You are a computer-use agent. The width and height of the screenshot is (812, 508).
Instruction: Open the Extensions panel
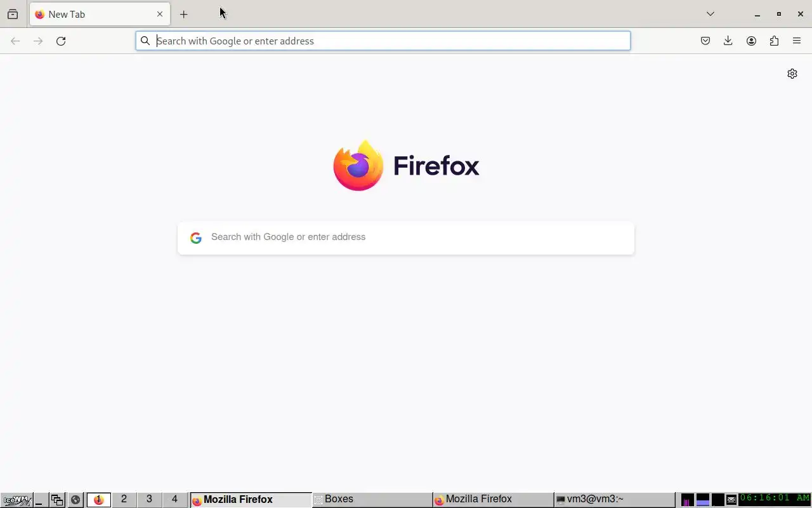tap(774, 41)
